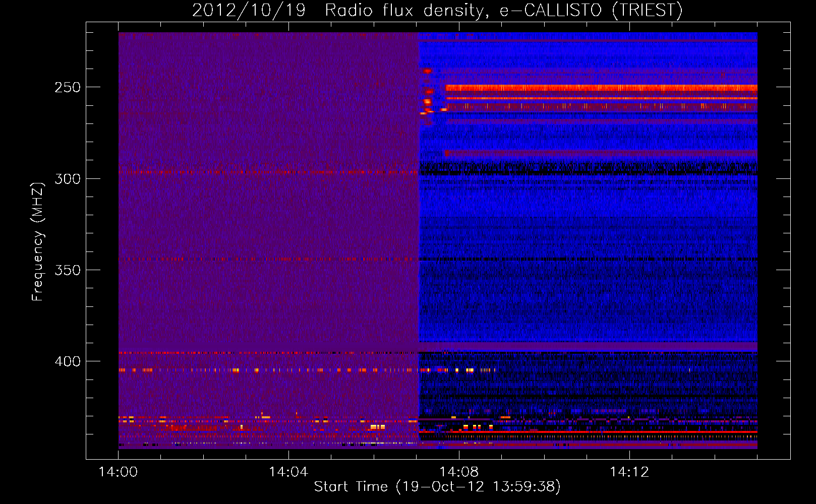Click the 14:08 time tick label
Viewport: 816px width, 504px height.
click(x=459, y=472)
